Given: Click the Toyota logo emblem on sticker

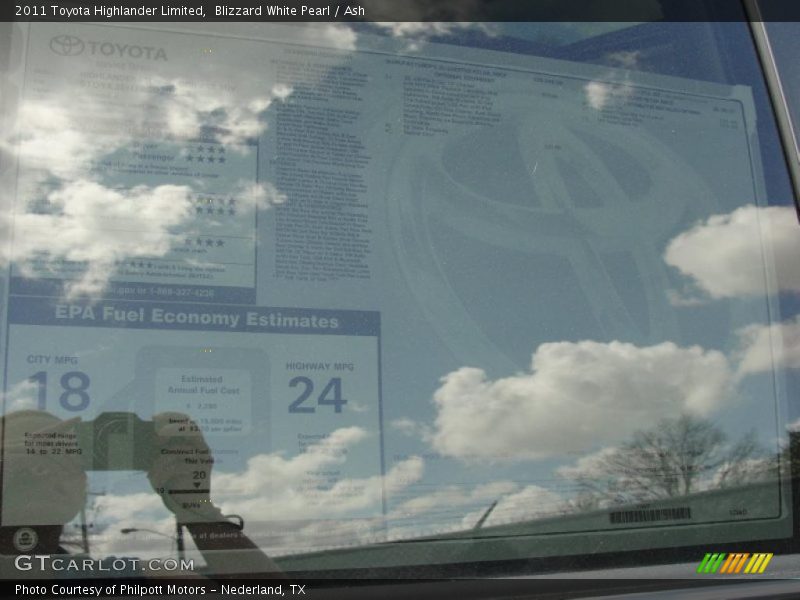Looking at the screenshot, I should point(67,46).
